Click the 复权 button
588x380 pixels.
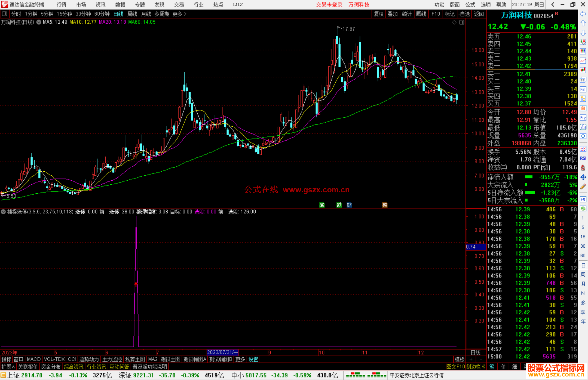(379, 14)
